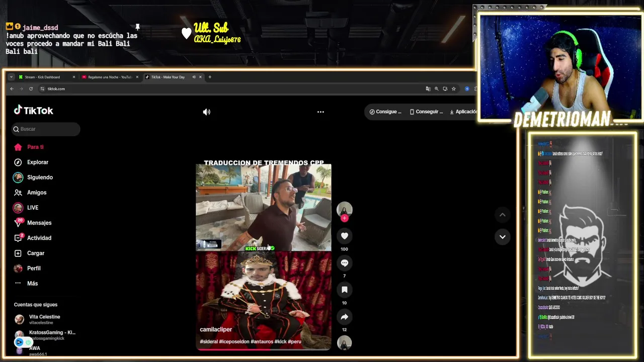Screen dimensions: 644x362
Task: Switch to Stream - Kick Dashboard tab
Action: (x=43, y=77)
